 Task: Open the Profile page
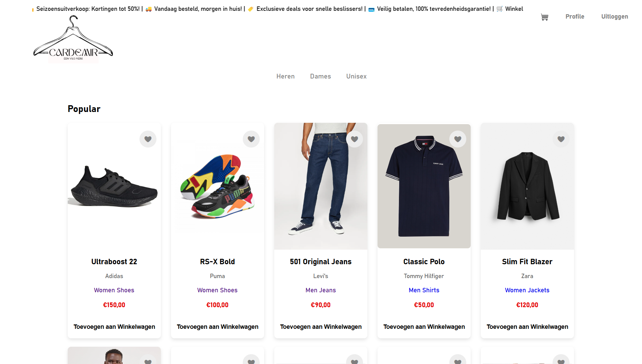pyautogui.click(x=575, y=17)
